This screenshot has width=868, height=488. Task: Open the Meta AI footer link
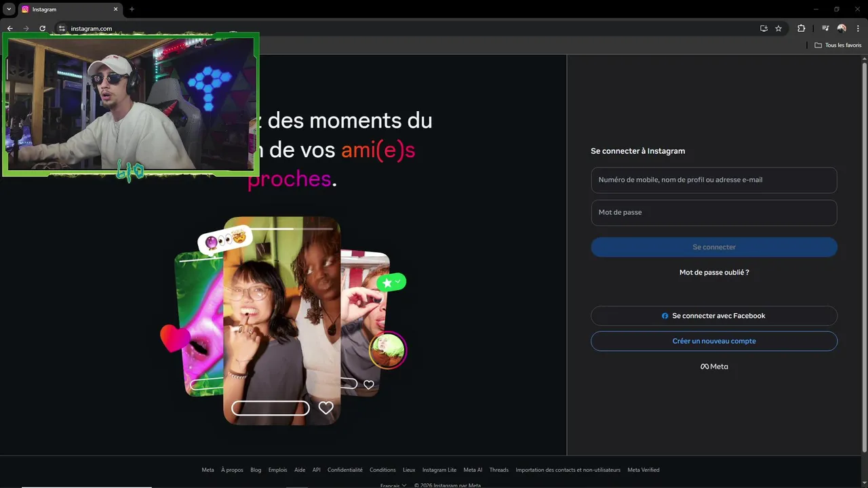click(x=473, y=470)
